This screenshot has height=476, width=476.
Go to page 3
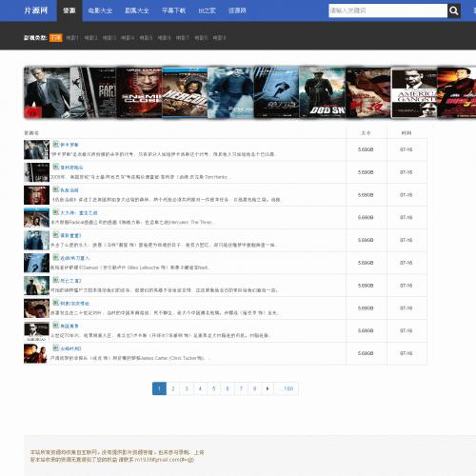coord(187,388)
